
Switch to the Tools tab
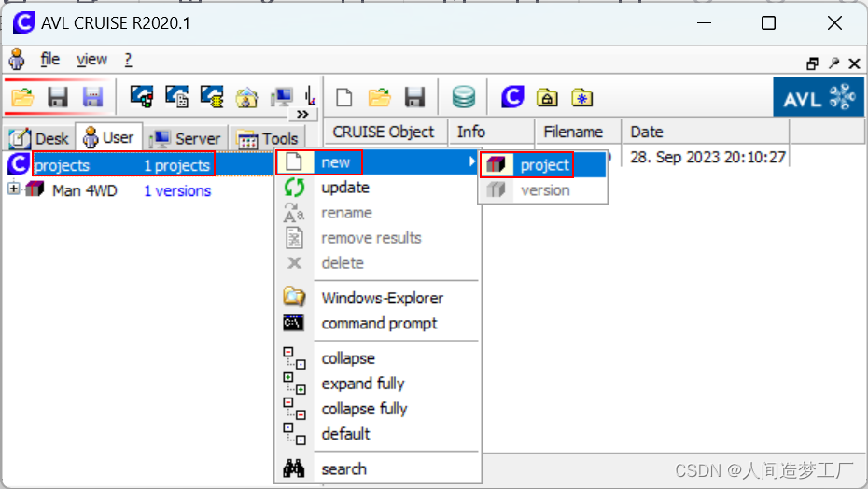coord(267,138)
